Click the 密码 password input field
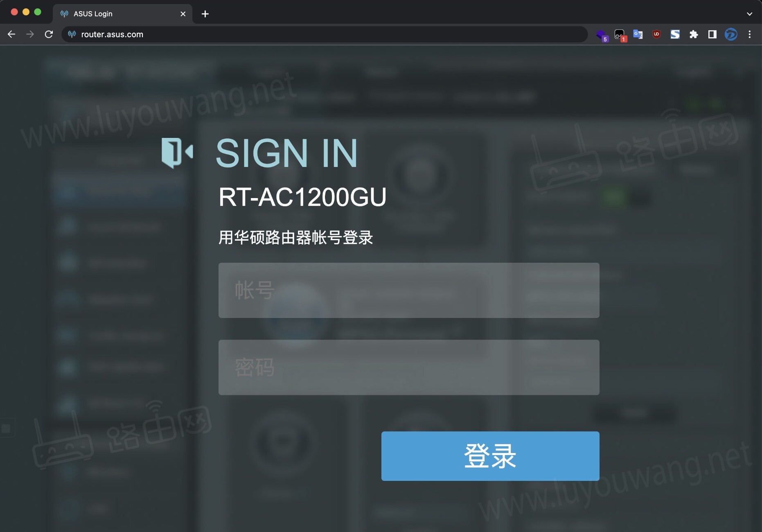The height and width of the screenshot is (532, 762). (x=409, y=367)
